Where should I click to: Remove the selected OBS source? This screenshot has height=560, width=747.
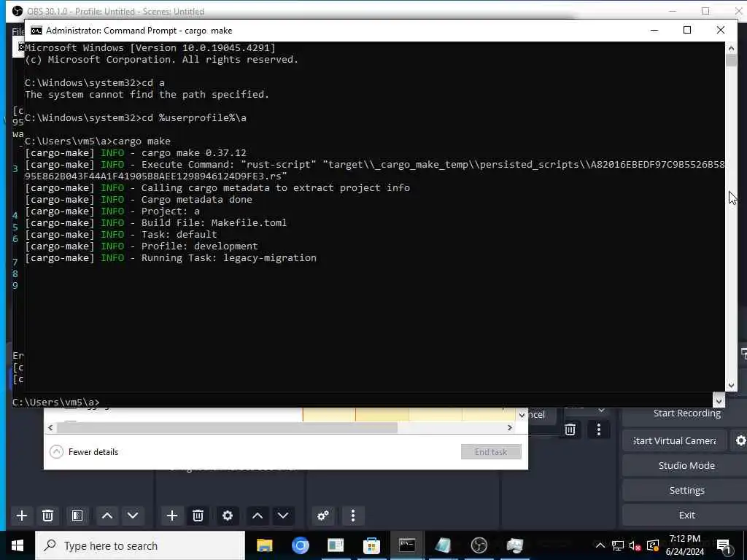[198, 516]
